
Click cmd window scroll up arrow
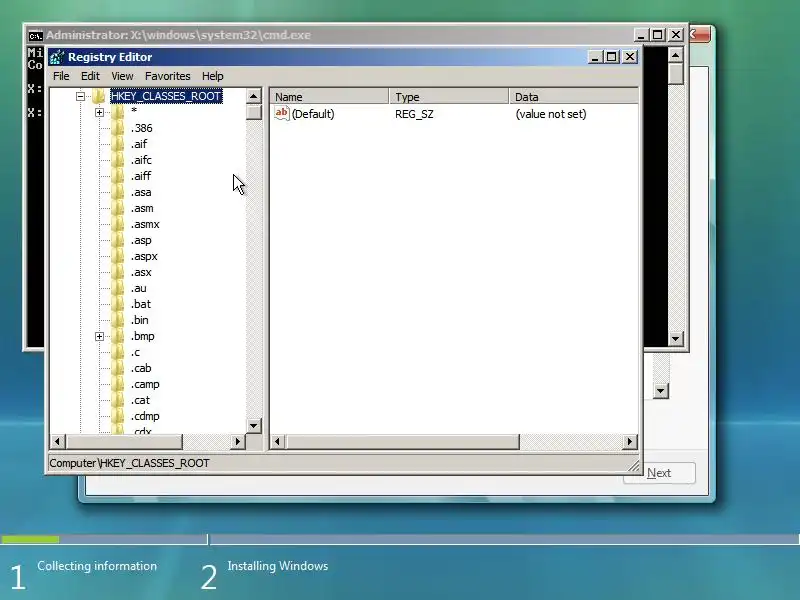pyautogui.click(x=676, y=55)
